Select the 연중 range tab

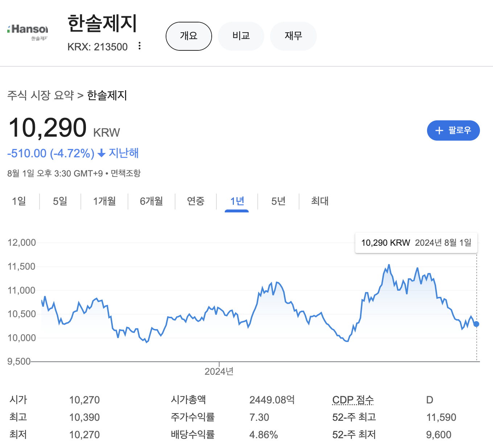[196, 201]
